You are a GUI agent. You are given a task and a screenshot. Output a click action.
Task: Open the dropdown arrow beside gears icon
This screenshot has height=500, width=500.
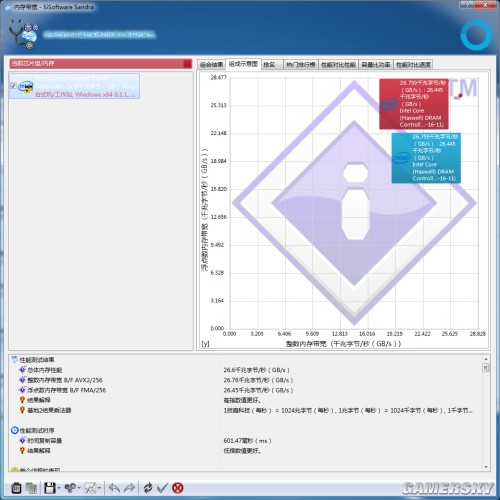coord(79,489)
